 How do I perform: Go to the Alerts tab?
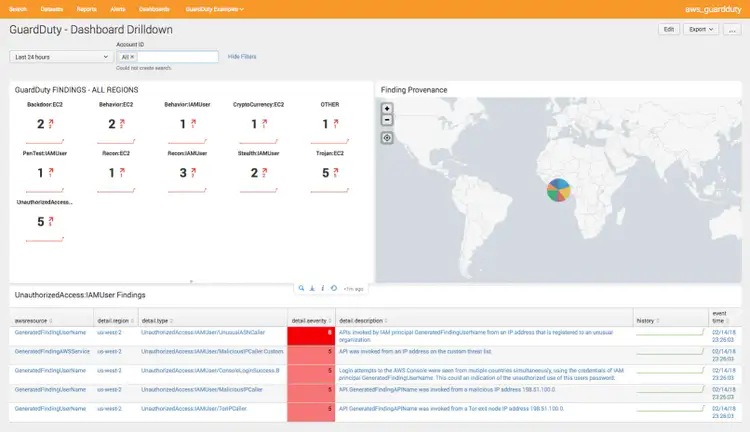pos(119,8)
